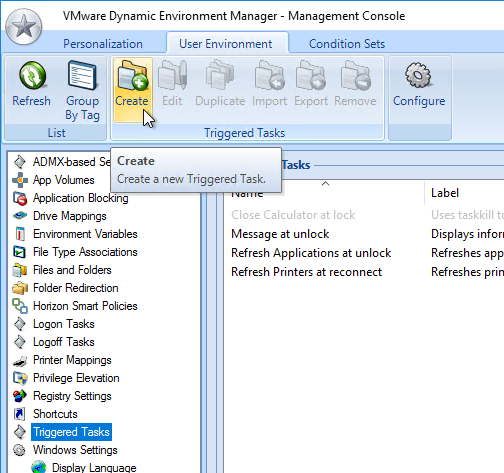Click the Printer Mappings icon
Image resolution: width=504 pixels, height=473 pixels.
[x=20, y=360]
